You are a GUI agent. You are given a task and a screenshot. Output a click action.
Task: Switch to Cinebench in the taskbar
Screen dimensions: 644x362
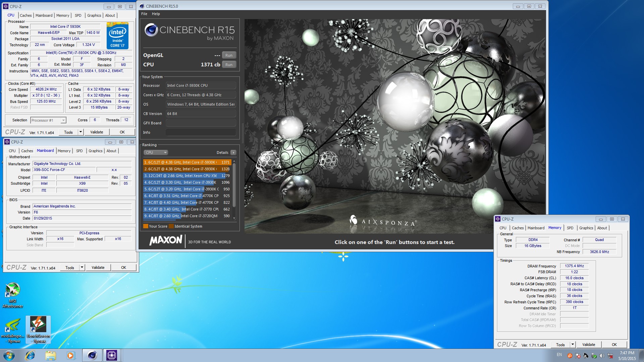click(92, 355)
